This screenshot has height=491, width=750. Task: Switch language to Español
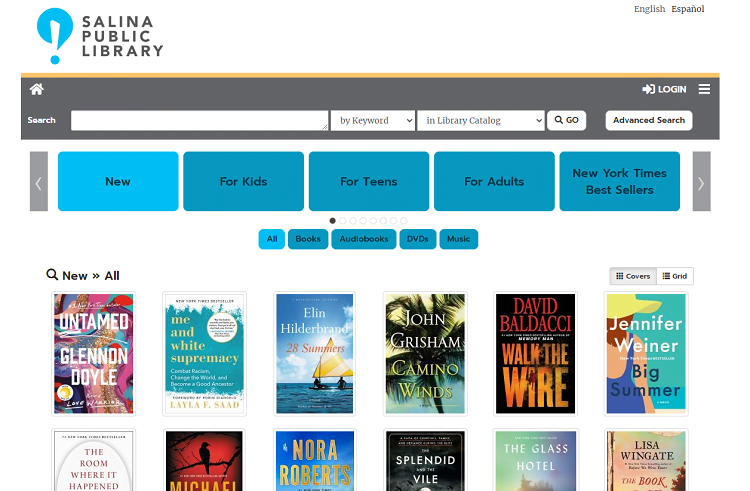687,9
